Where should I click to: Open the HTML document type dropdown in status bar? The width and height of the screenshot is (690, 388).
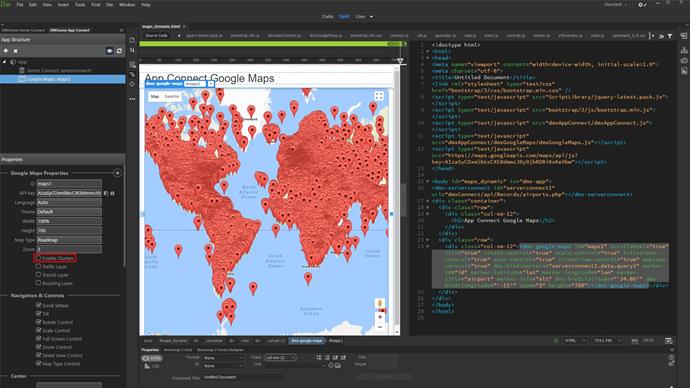[x=576, y=340]
